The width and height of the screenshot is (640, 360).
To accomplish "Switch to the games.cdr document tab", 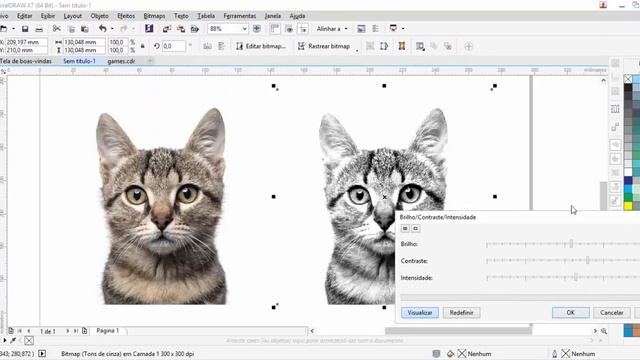I will click(x=121, y=61).
